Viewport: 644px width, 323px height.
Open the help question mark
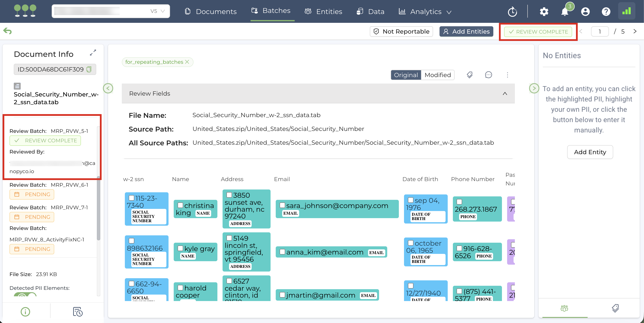(x=606, y=11)
